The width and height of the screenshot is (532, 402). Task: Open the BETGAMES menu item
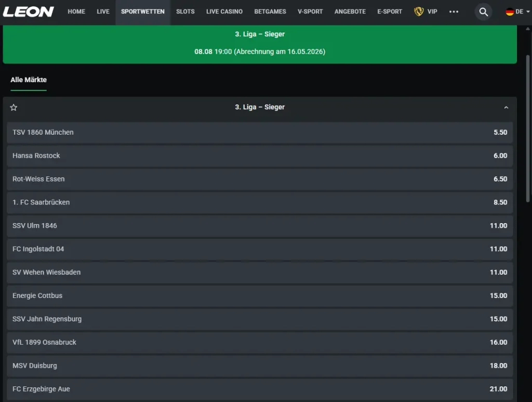(x=270, y=11)
